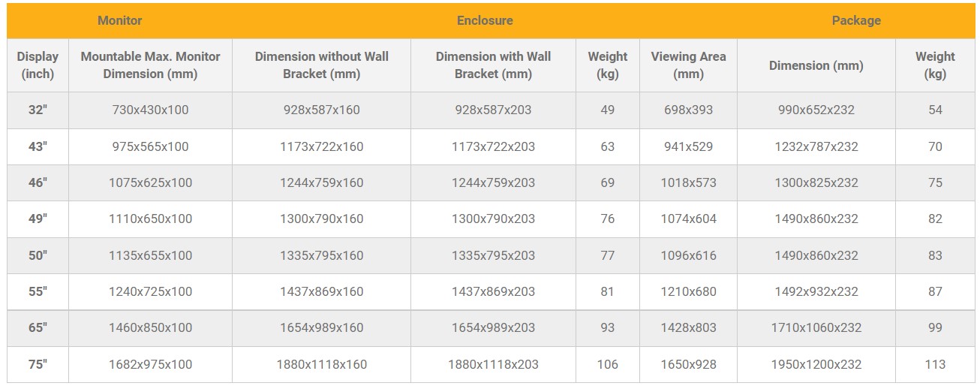The image size is (980, 386).
Task: Click the 1335x795x203 wall bracket cell
Action: (x=493, y=255)
